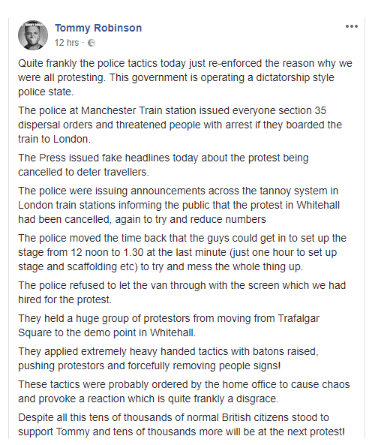Click the final paragraph starting 'Despite all this'
The width and height of the screenshot is (370, 445).
(181, 424)
